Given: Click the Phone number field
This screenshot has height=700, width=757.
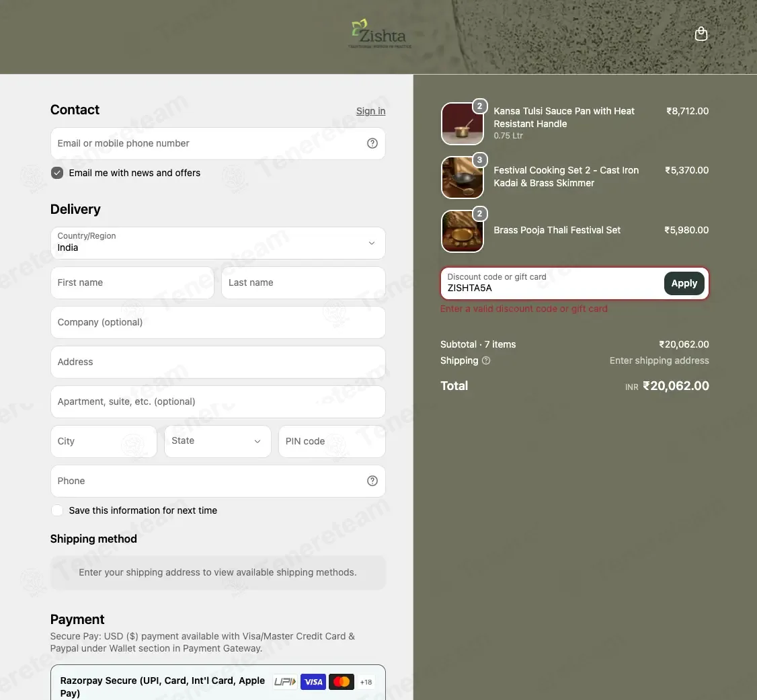Looking at the screenshot, I should coord(218,481).
